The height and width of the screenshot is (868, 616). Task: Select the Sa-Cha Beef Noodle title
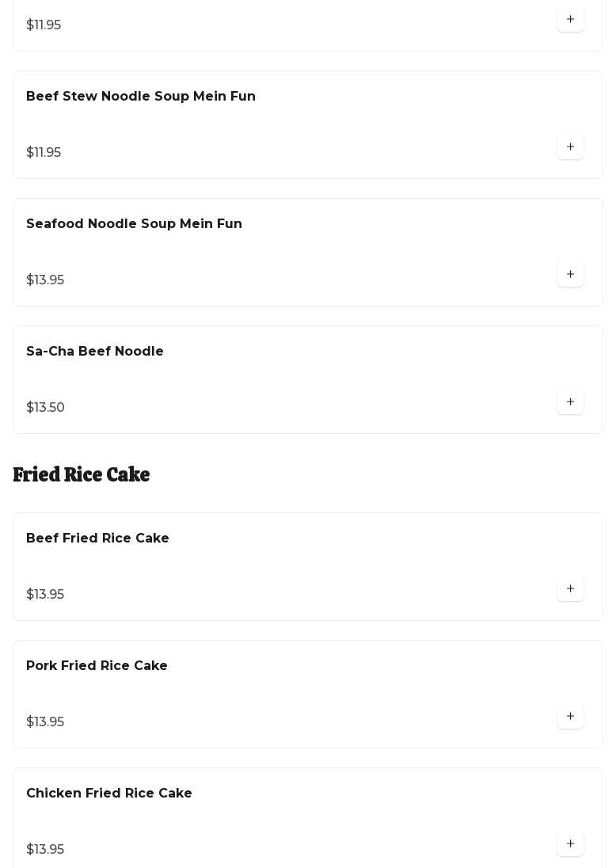coord(95,352)
